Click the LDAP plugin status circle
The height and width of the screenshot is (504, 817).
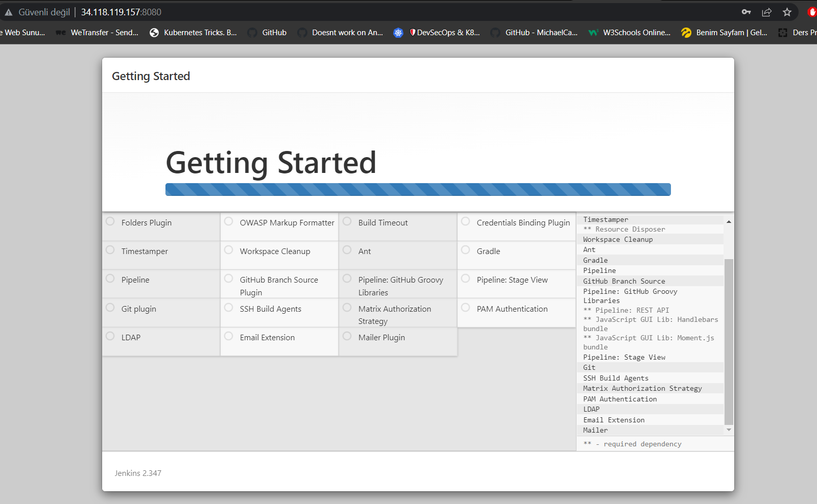(110, 336)
